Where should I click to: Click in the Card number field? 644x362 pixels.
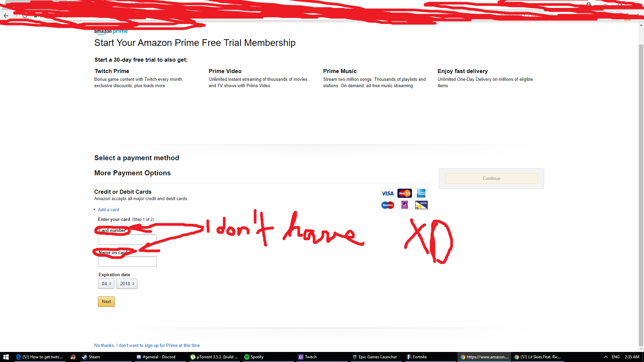(x=127, y=239)
